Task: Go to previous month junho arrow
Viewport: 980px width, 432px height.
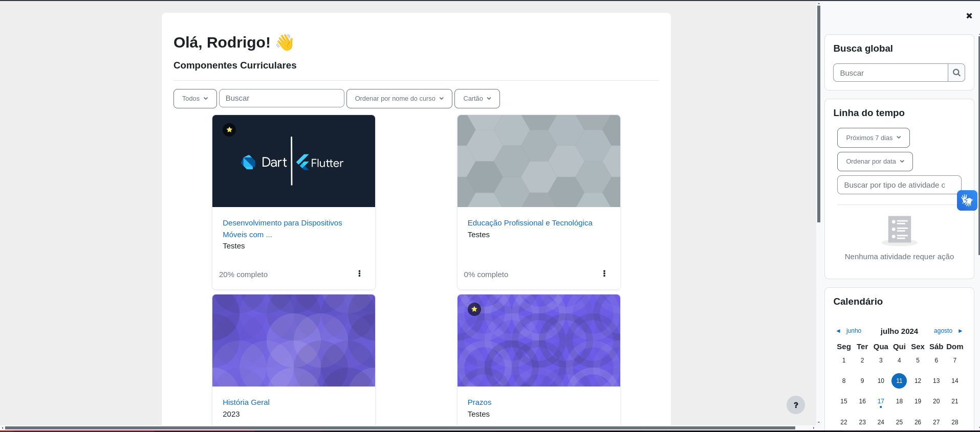Action: (x=838, y=331)
